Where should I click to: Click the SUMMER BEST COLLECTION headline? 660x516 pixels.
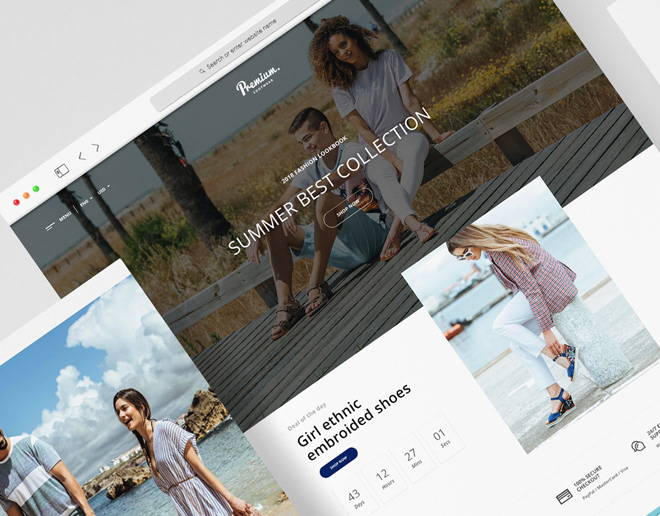(x=330, y=181)
